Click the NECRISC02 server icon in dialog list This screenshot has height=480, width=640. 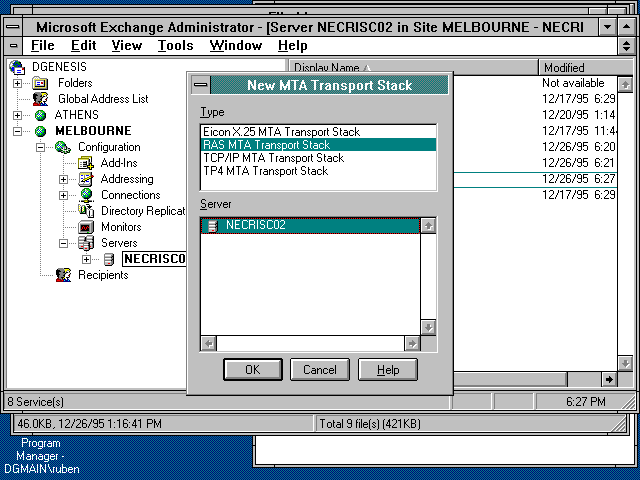(213, 226)
